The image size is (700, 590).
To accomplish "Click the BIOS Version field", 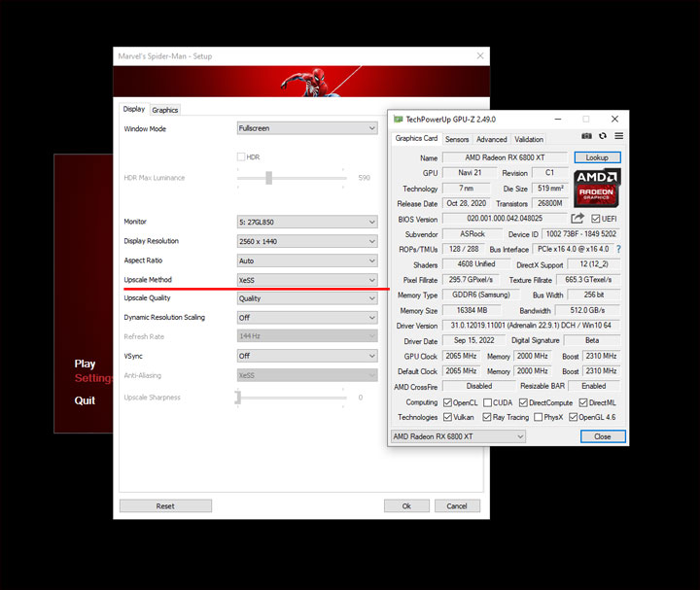I will point(505,219).
